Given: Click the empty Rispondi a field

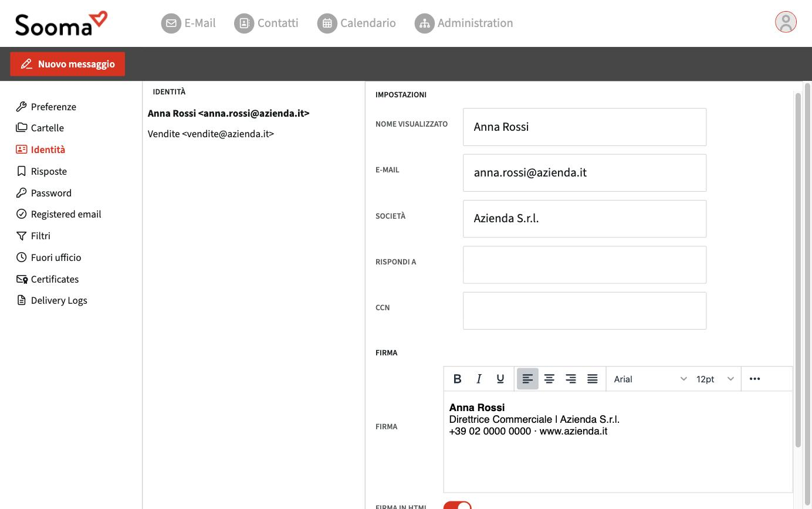Looking at the screenshot, I should click(x=584, y=264).
